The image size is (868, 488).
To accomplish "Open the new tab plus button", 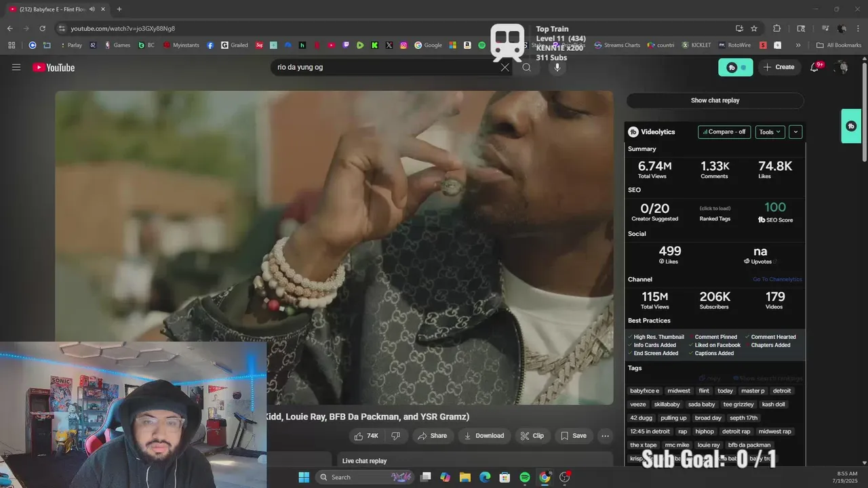I will pos(119,9).
